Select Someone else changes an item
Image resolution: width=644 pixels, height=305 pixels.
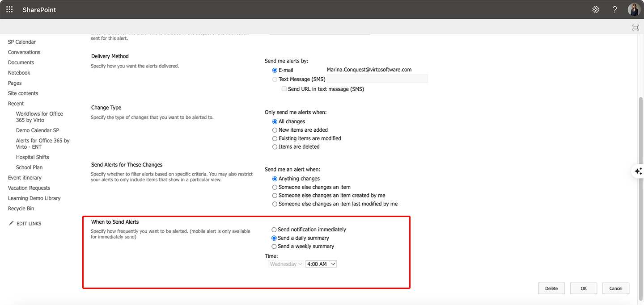click(x=275, y=187)
